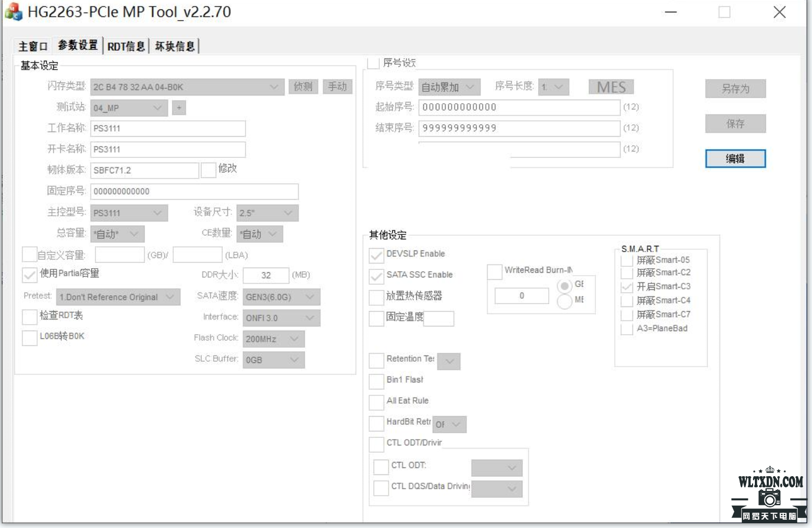Image resolution: width=812 pixels, height=528 pixels.
Task: Click the 另存为 save-as button
Action: 735,89
